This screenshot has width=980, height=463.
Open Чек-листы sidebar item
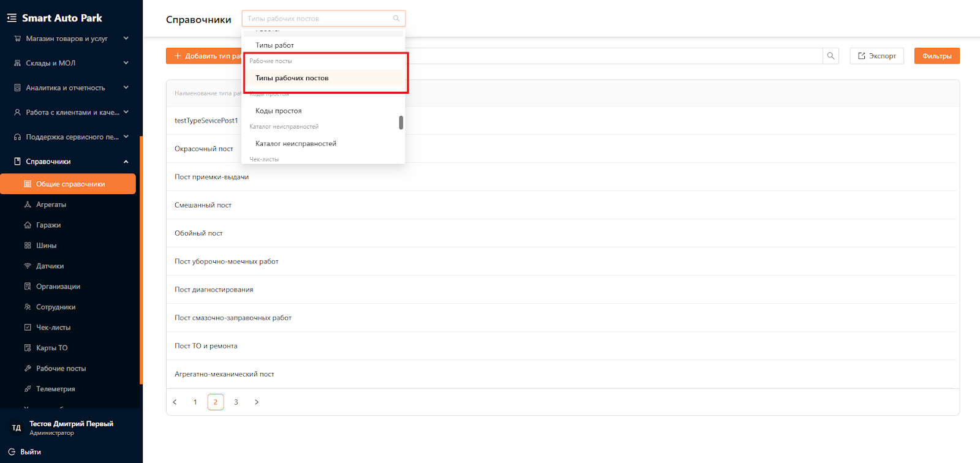tap(53, 328)
